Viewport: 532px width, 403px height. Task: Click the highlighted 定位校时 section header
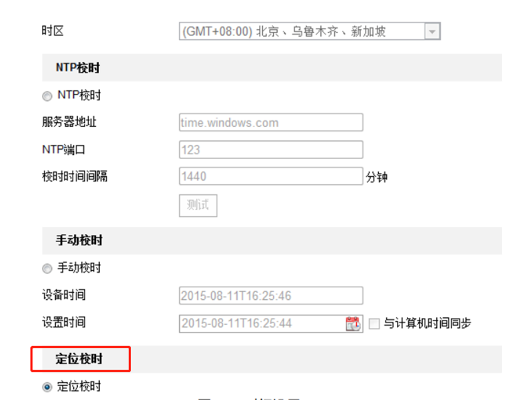[79, 360]
